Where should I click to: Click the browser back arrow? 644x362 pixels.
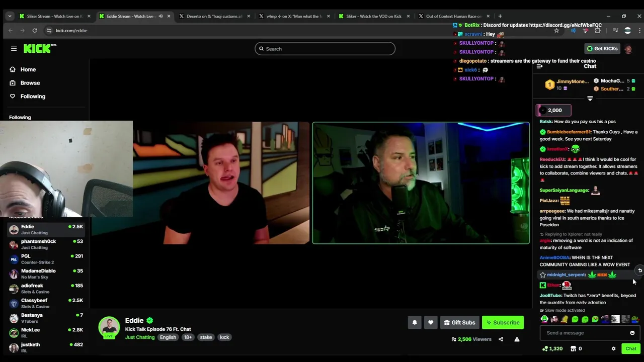11,31
